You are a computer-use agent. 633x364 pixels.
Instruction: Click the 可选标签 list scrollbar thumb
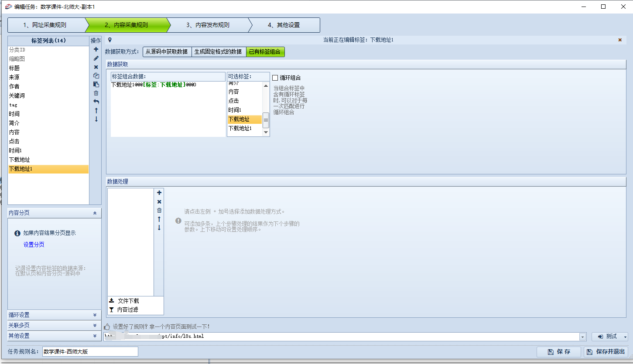point(266,120)
